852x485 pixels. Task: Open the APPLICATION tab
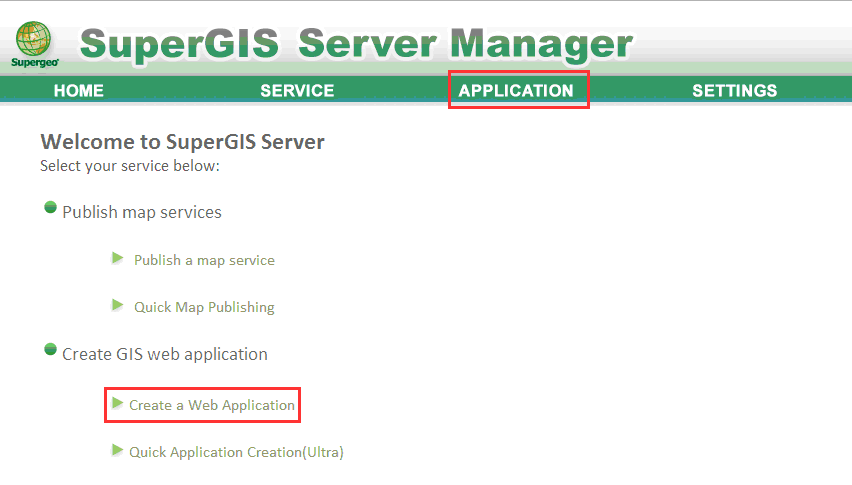516,90
